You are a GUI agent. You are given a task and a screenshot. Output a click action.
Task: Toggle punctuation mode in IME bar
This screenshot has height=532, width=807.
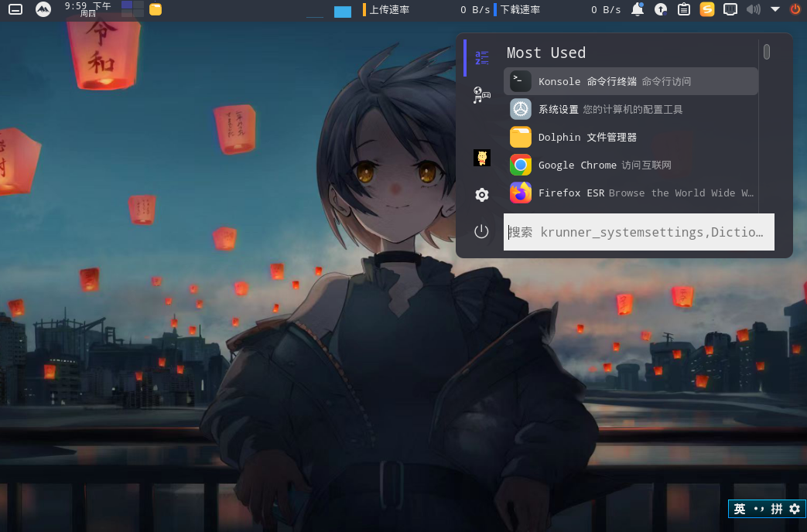(x=758, y=509)
